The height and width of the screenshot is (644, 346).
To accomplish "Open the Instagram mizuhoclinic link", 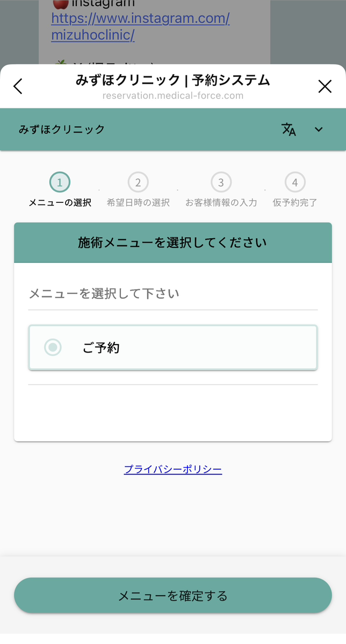I will coord(140,27).
